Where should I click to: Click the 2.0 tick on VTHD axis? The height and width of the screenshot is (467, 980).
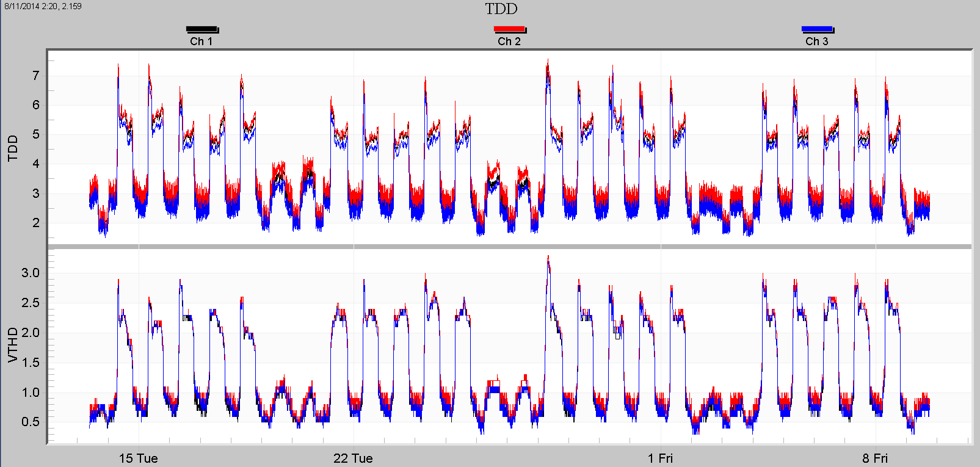[31, 333]
